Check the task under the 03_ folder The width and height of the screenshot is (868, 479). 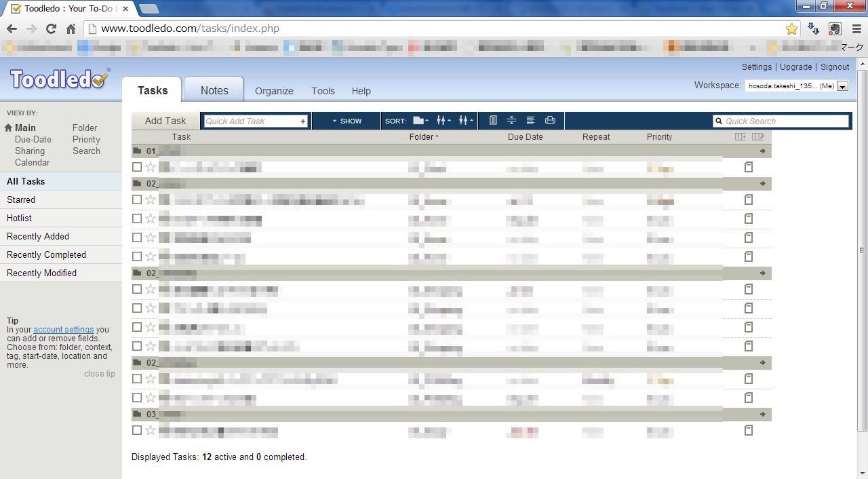(137, 430)
